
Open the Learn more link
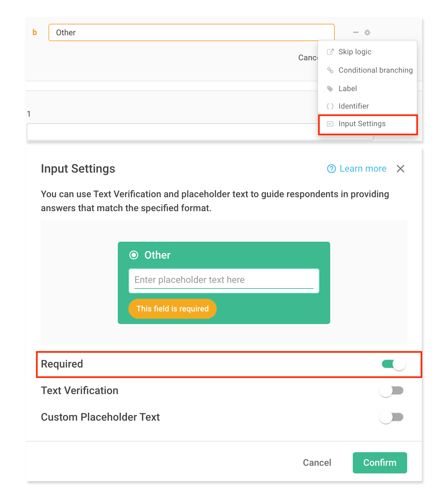tap(363, 169)
